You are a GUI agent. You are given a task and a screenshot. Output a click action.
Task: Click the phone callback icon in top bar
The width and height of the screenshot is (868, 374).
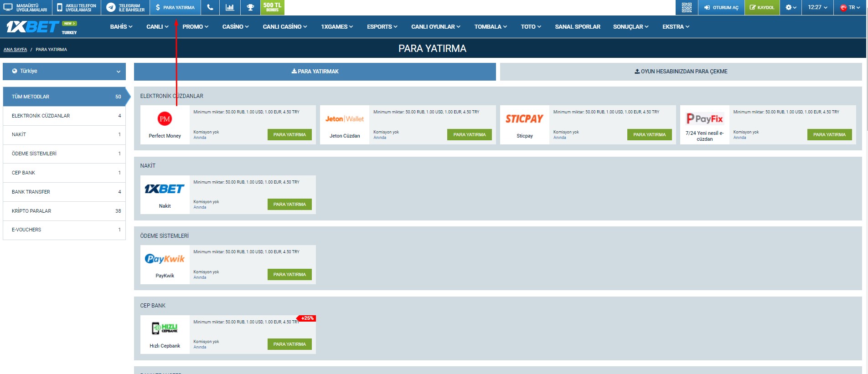(x=210, y=7)
